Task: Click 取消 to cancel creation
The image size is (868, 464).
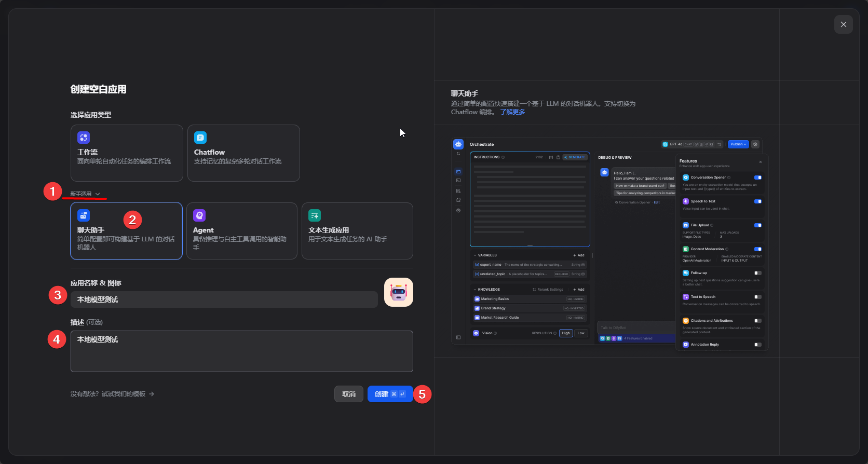Action: point(349,394)
